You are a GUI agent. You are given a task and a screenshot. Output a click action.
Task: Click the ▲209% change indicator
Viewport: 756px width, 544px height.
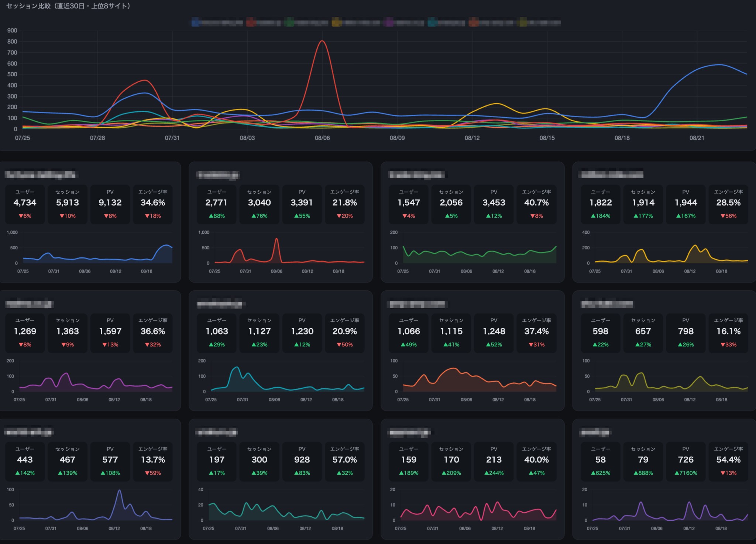[451, 473]
